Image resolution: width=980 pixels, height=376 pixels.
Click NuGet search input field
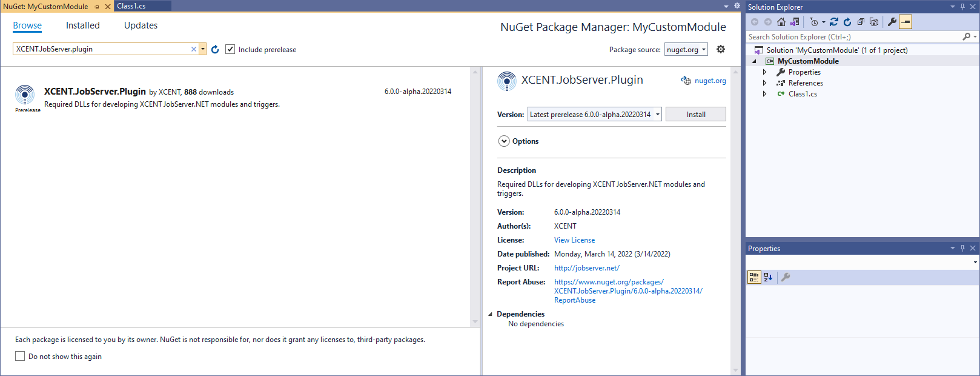102,49
